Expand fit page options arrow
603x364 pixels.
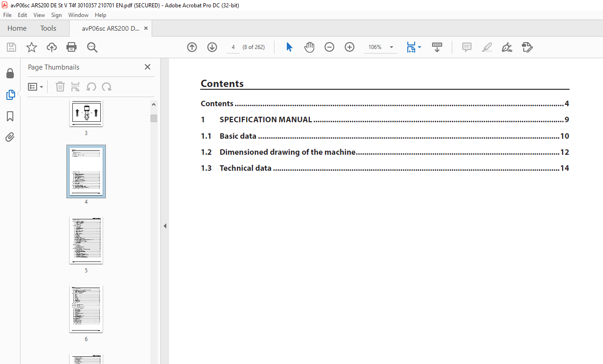click(x=419, y=47)
